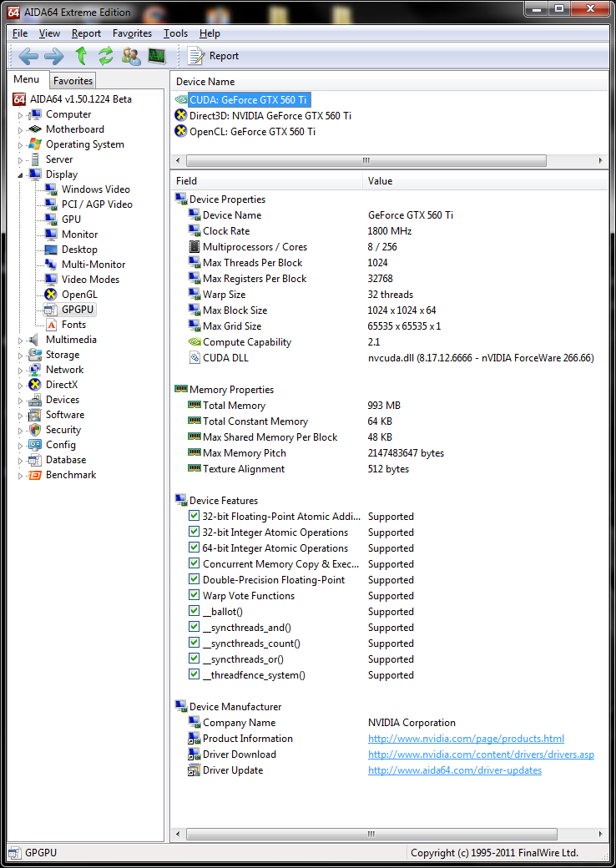This screenshot has height=868, width=616.
Task: Click the Multiprocessors / Cores chip icon
Action: tap(194, 247)
